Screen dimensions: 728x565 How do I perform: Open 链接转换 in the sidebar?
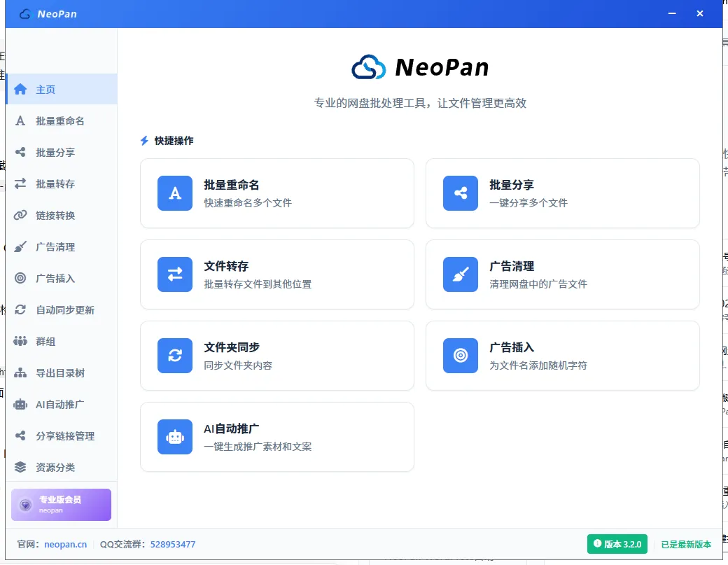click(62, 216)
